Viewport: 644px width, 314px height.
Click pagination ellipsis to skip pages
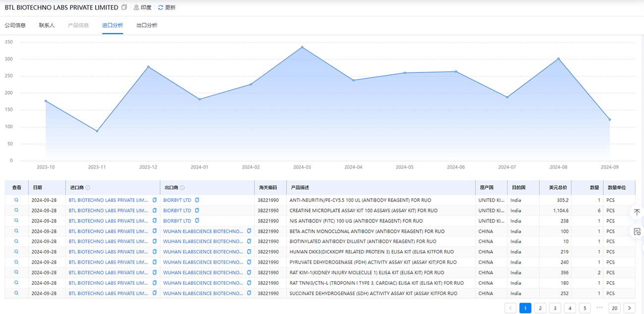(x=600, y=308)
